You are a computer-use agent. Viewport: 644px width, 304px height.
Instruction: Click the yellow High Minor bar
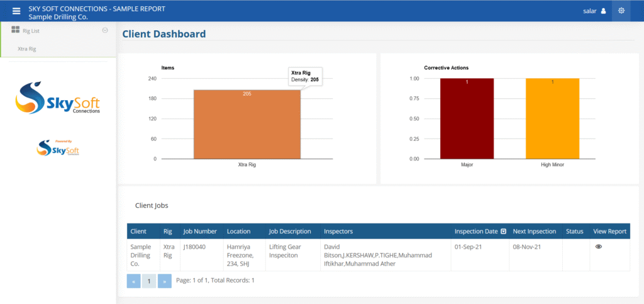point(552,118)
